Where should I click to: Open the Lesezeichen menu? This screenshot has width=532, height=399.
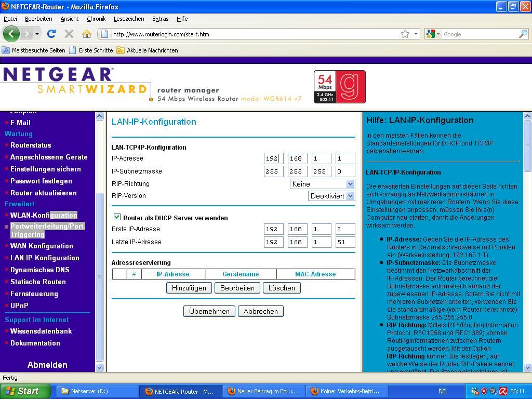[x=129, y=19]
